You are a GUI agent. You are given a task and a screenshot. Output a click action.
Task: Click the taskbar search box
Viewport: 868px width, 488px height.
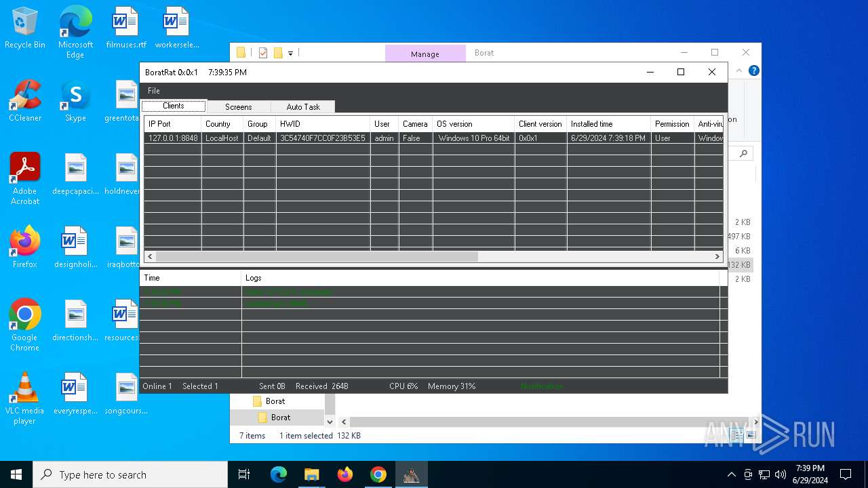pos(130,474)
